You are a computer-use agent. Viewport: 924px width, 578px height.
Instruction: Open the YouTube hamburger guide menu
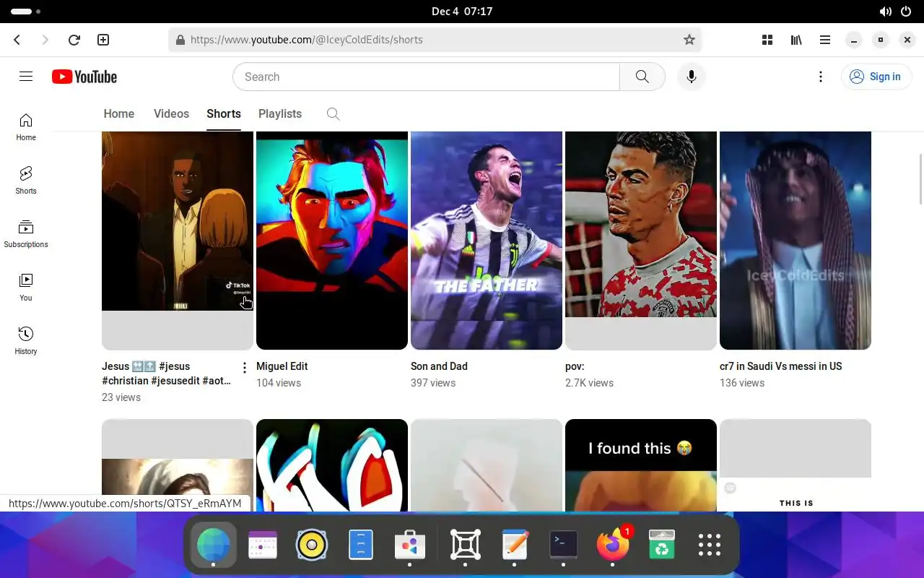tap(26, 77)
